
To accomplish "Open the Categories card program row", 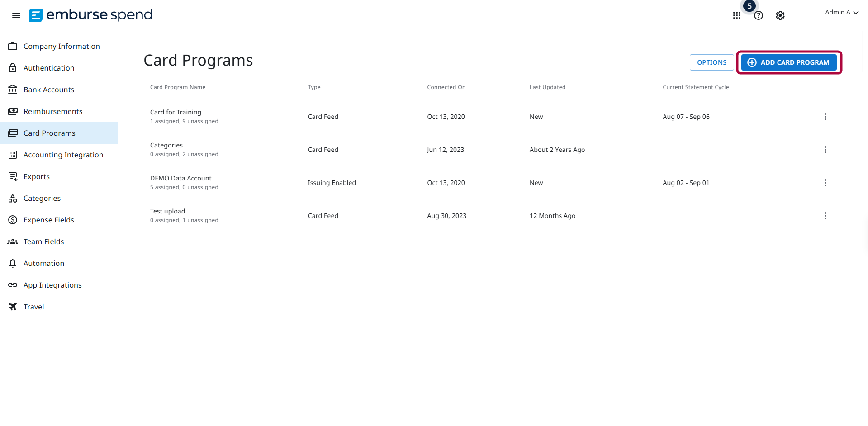I will (493, 150).
